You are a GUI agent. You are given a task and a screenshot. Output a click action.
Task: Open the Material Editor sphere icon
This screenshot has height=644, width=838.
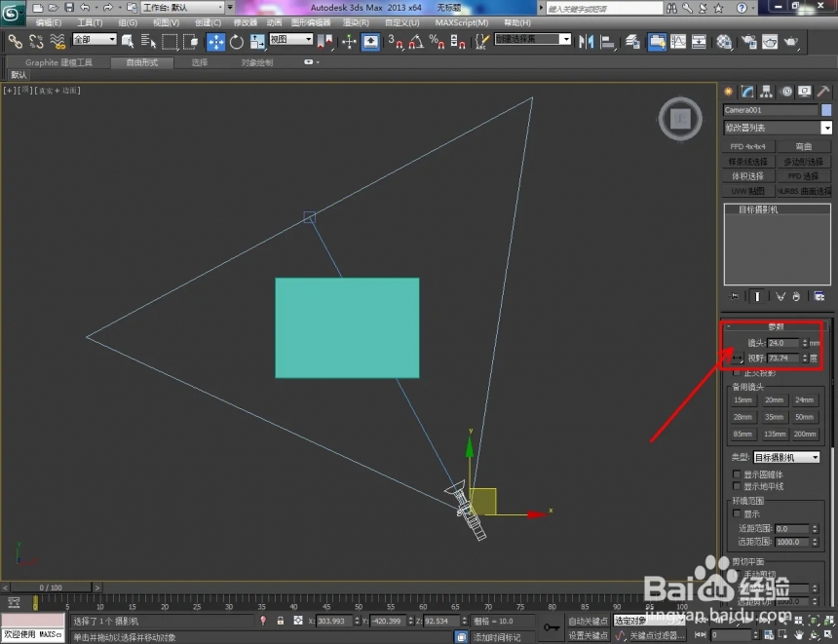coord(724,41)
